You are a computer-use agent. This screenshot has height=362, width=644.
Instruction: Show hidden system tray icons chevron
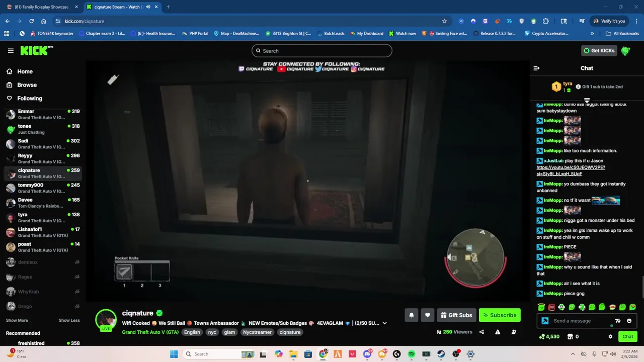[x=573, y=354]
